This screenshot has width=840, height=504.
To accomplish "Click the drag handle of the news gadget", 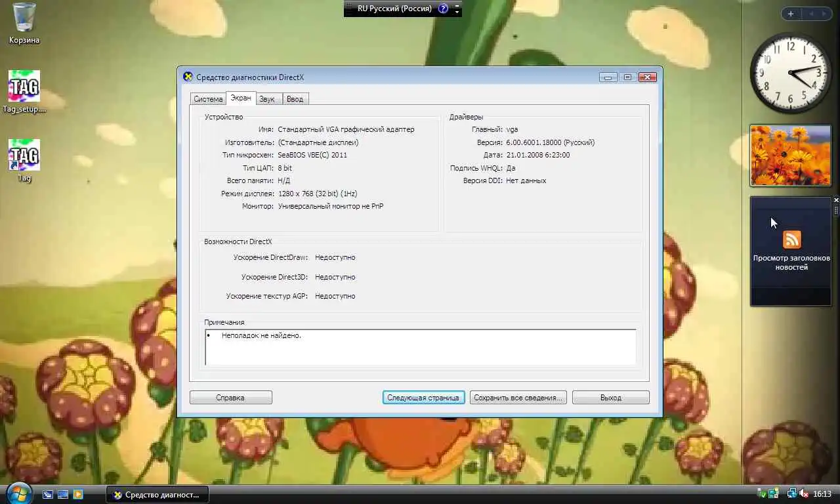I will coord(836,211).
